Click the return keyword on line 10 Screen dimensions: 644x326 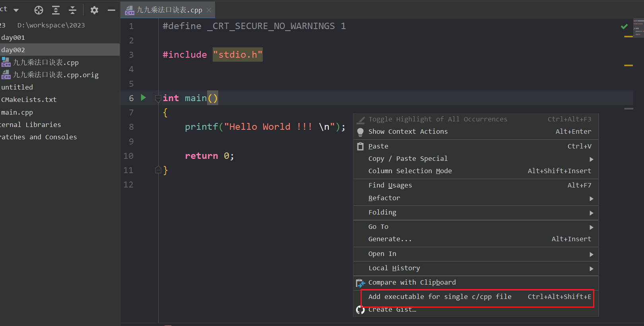click(202, 156)
